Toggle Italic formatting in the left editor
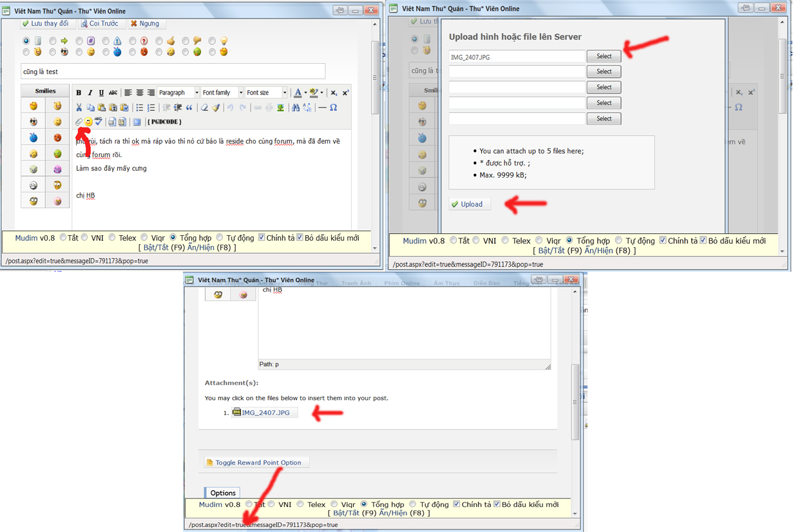Viewport: 795px width, 532px height. click(x=90, y=93)
